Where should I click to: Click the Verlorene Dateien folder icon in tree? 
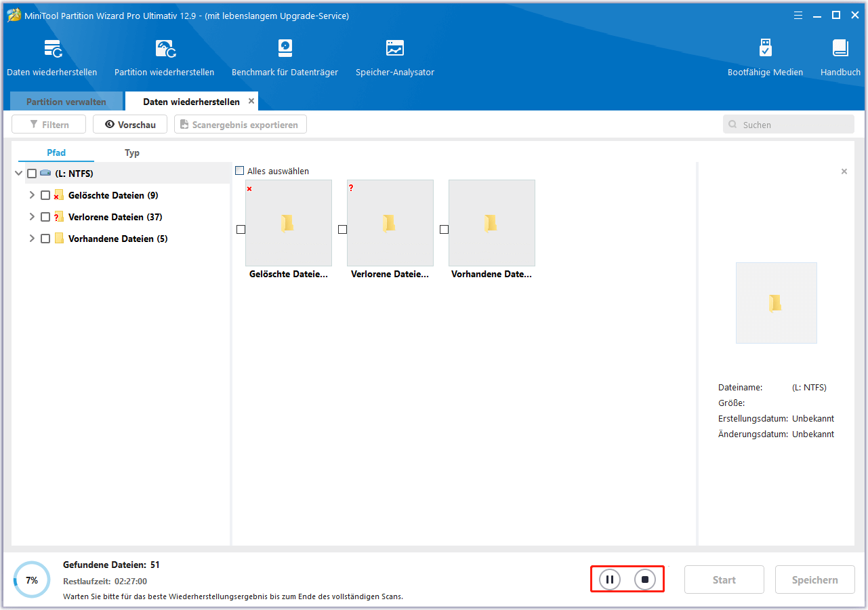(x=59, y=217)
